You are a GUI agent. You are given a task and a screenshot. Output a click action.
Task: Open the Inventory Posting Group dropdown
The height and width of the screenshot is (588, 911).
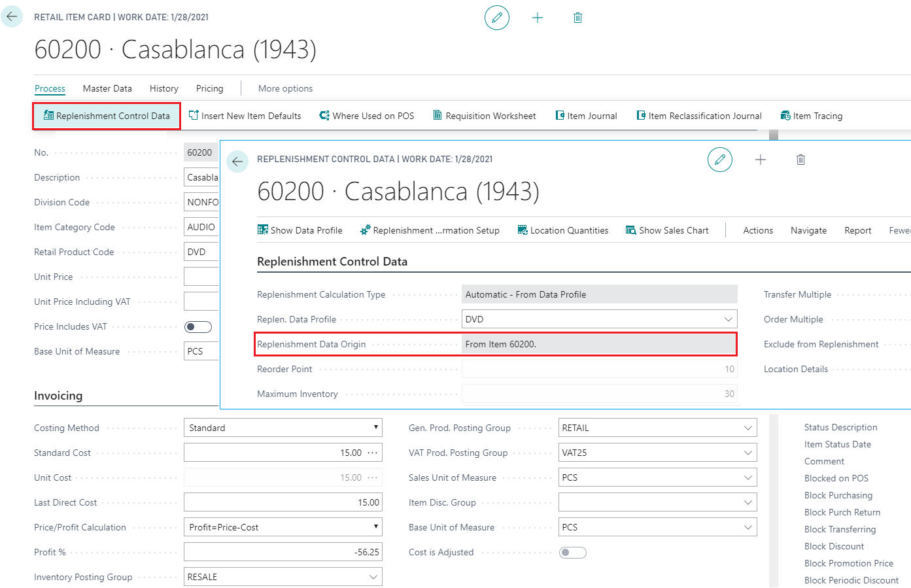pyautogui.click(x=373, y=577)
